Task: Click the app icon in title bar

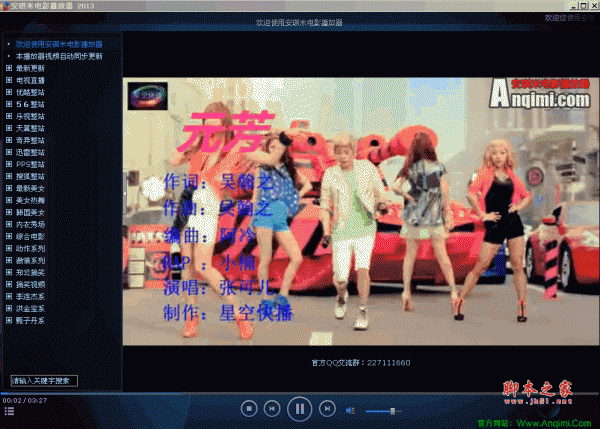Action: [5, 5]
